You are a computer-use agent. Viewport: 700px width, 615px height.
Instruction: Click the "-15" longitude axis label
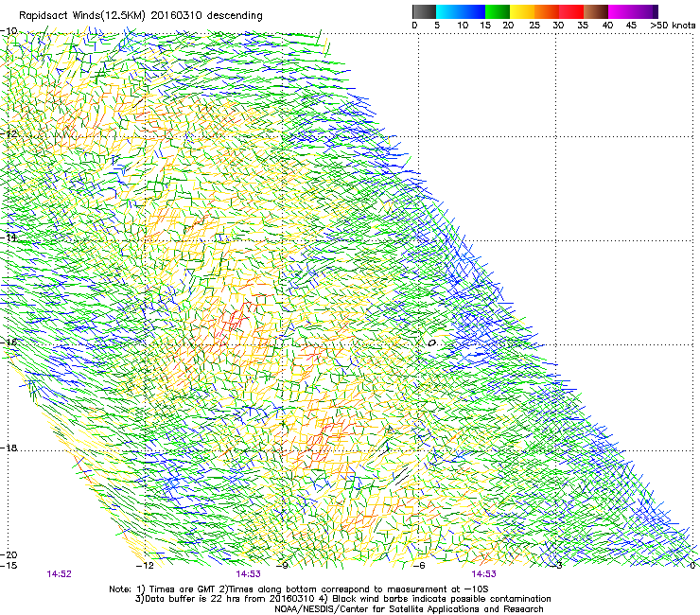[9, 566]
